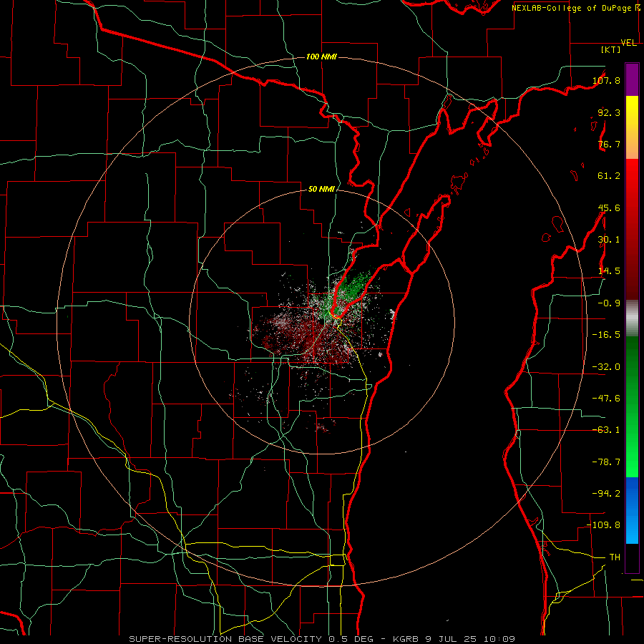The height and width of the screenshot is (644, 644).
Task: Click the [KT] units label
Action: coord(611,49)
